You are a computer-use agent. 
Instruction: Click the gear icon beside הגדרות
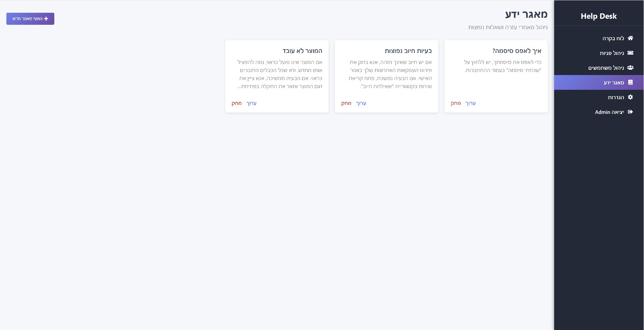pos(630,97)
